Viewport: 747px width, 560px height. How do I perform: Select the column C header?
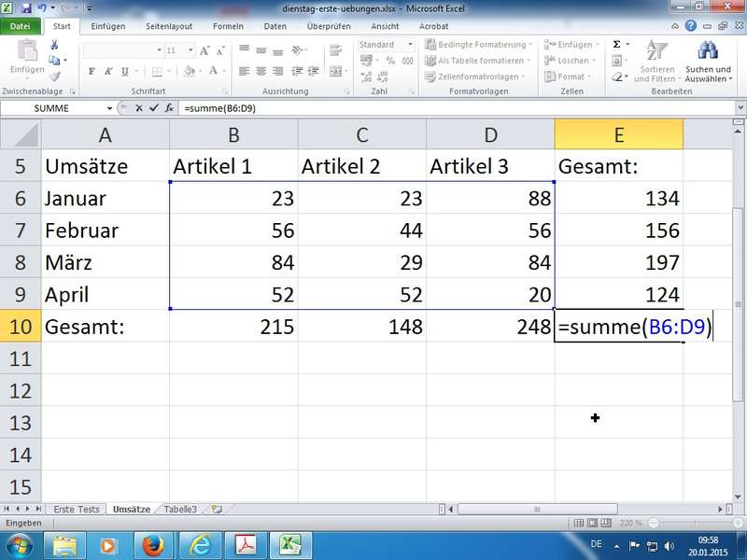(x=362, y=135)
